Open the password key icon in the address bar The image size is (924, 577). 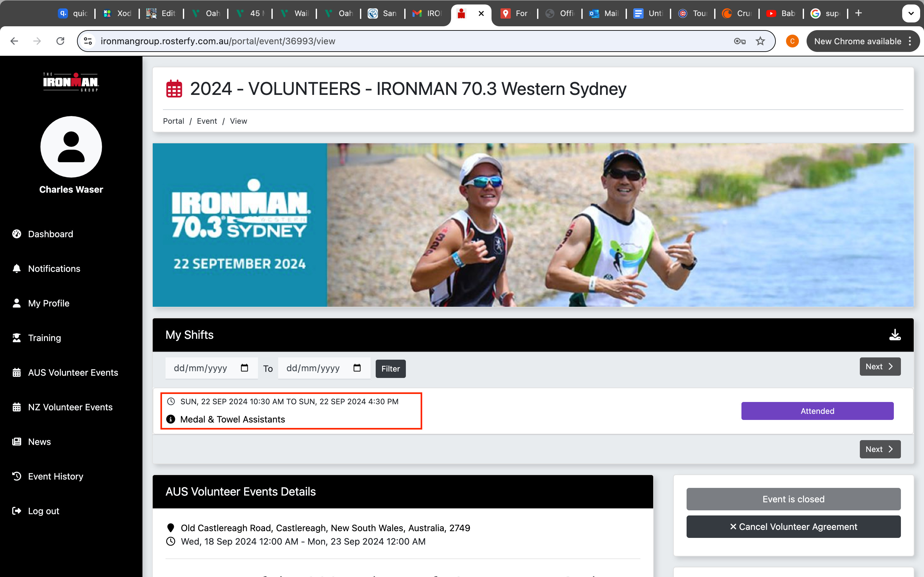740,41
